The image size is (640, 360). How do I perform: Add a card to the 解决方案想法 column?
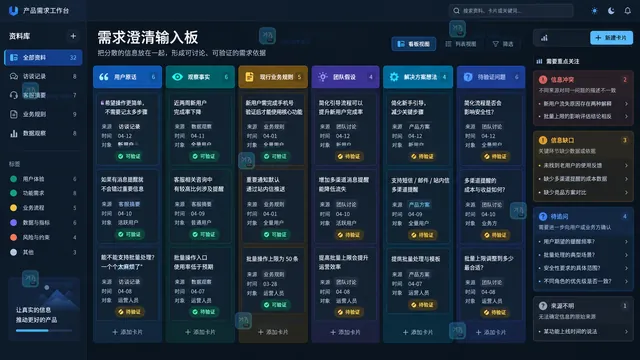click(418, 332)
